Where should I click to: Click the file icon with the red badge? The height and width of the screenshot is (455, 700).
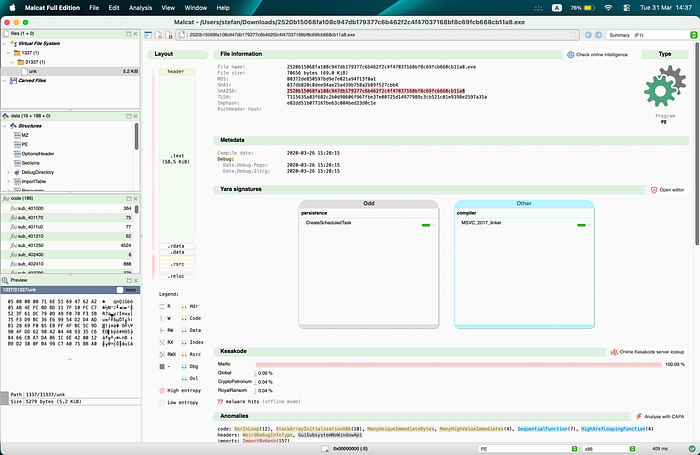[x=169, y=35]
